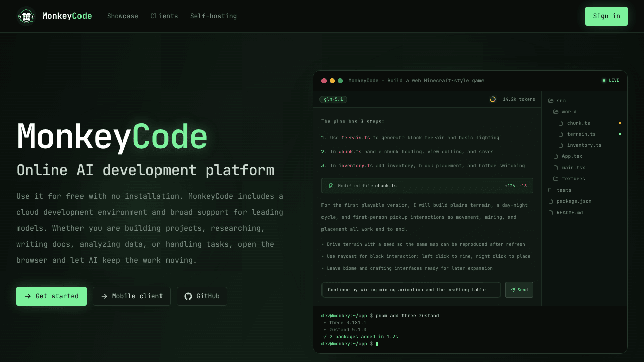Open package.json in the file tree

point(585,201)
